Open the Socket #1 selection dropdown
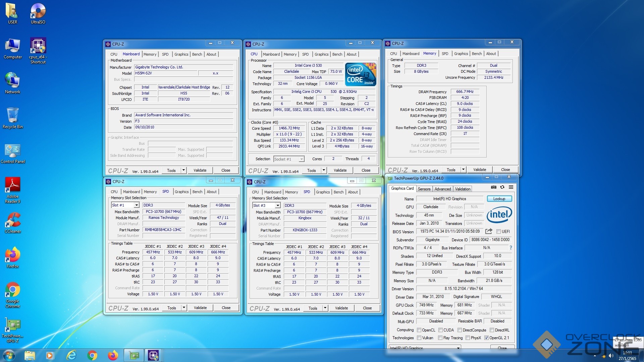The image size is (644, 362). (302, 159)
